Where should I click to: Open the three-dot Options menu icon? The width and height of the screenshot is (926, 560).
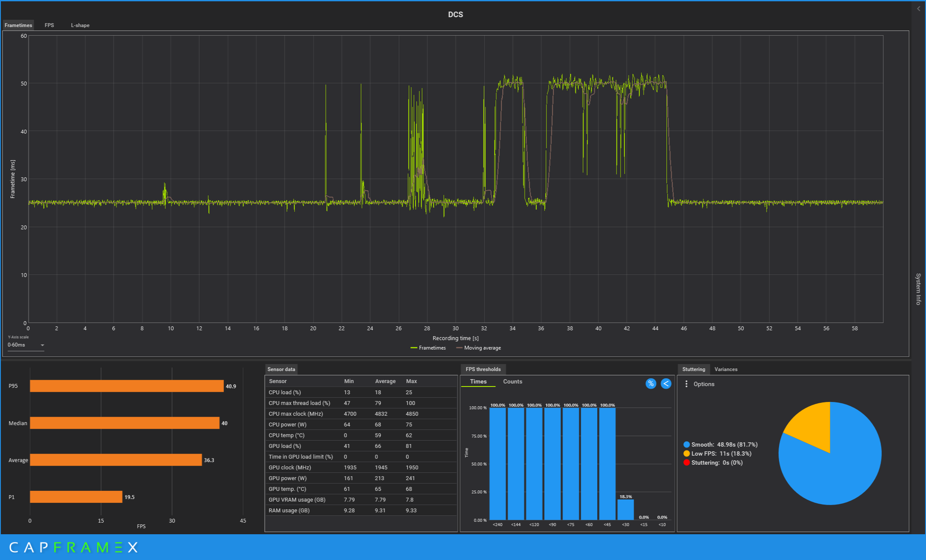pyautogui.click(x=686, y=384)
